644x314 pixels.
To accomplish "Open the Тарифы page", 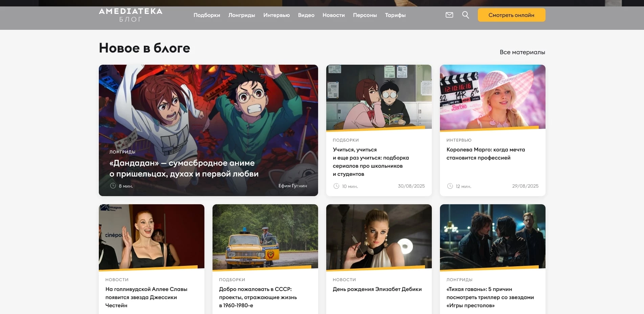I will pyautogui.click(x=395, y=15).
